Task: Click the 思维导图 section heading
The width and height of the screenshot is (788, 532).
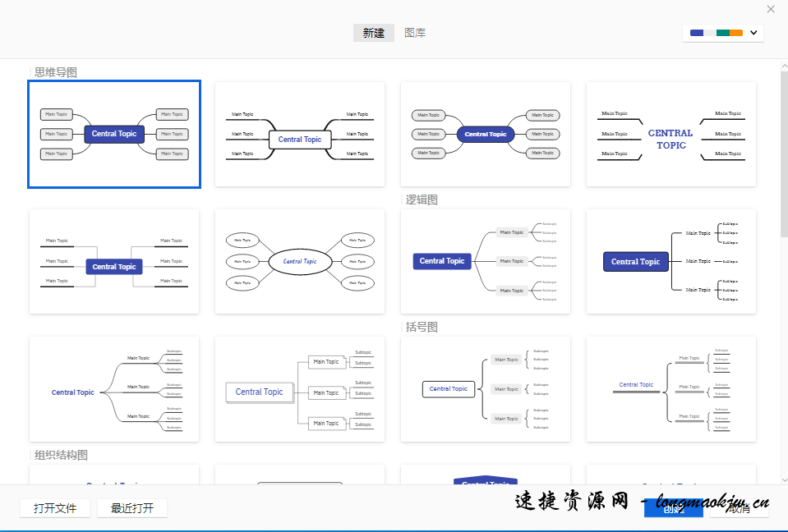Action: pyautogui.click(x=56, y=73)
